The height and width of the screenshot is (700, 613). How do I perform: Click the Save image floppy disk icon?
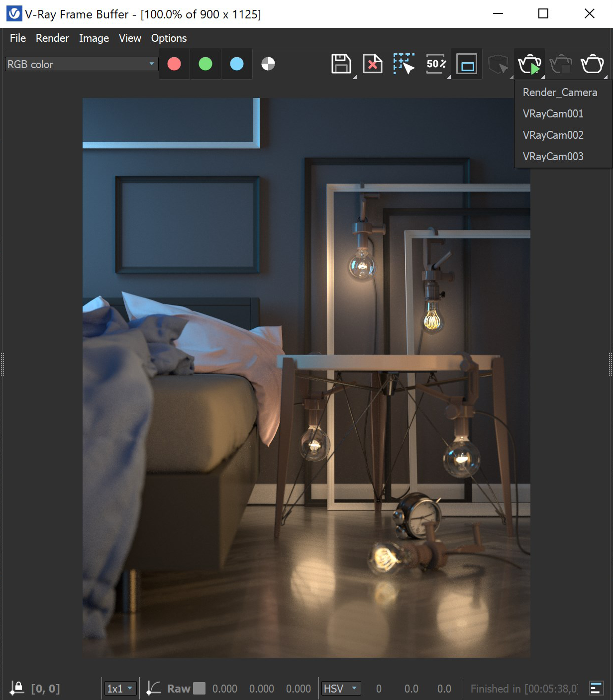[x=341, y=64]
